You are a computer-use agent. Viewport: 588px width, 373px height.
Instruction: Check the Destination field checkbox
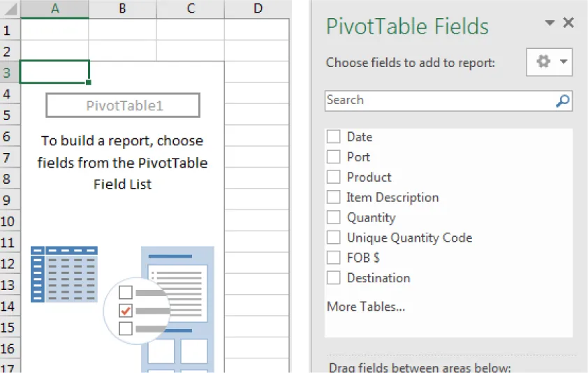point(334,278)
